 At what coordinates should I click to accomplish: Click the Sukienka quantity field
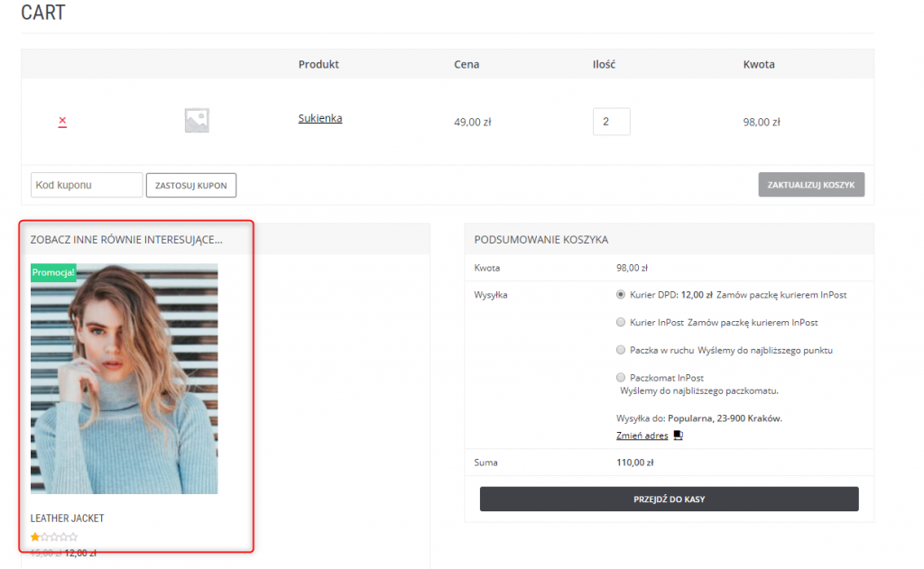click(x=611, y=122)
